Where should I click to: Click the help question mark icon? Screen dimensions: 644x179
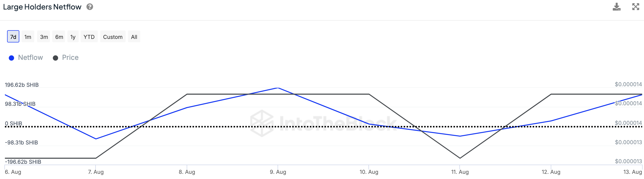(x=90, y=7)
